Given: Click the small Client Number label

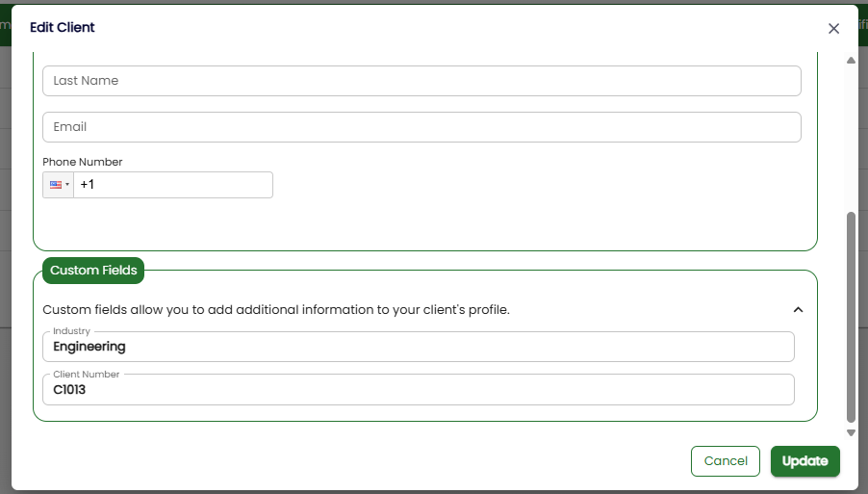Looking at the screenshot, I should (x=87, y=374).
